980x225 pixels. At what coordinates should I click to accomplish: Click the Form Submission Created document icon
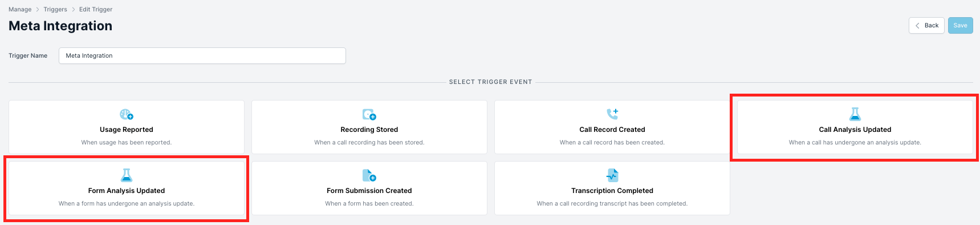369,175
